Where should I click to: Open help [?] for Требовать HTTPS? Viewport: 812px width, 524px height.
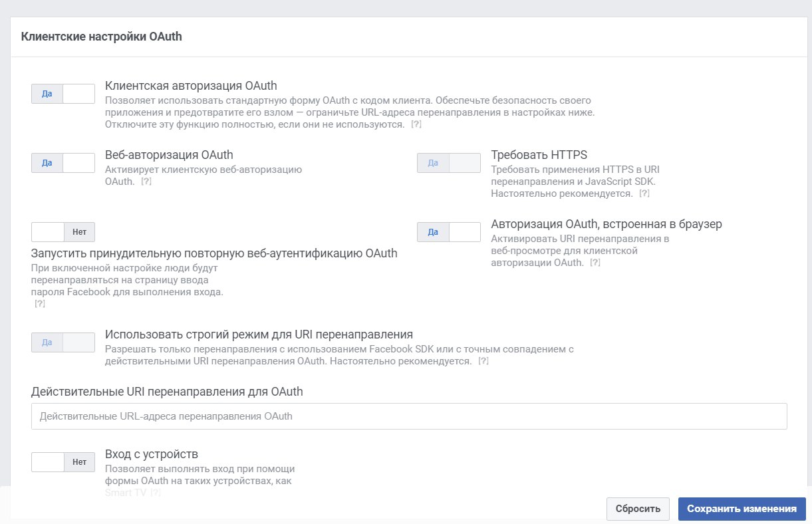pyautogui.click(x=644, y=194)
